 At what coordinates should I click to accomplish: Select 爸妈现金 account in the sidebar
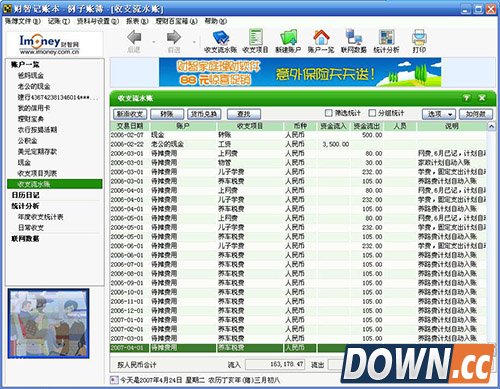click(31, 75)
